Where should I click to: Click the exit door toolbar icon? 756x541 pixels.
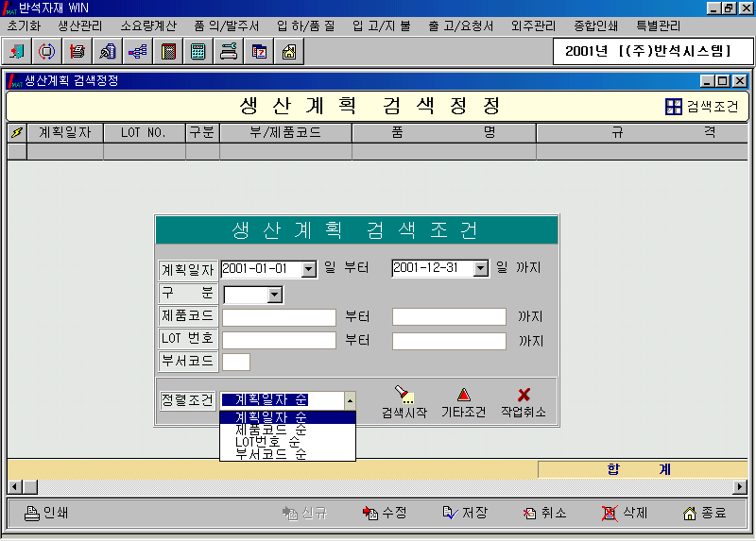[18, 52]
